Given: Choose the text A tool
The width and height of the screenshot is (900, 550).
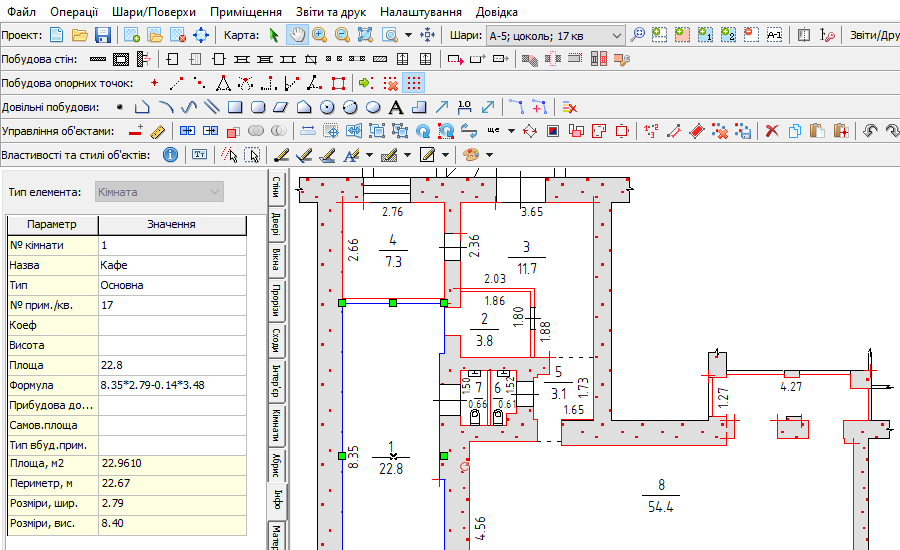Looking at the screenshot, I should [x=395, y=107].
